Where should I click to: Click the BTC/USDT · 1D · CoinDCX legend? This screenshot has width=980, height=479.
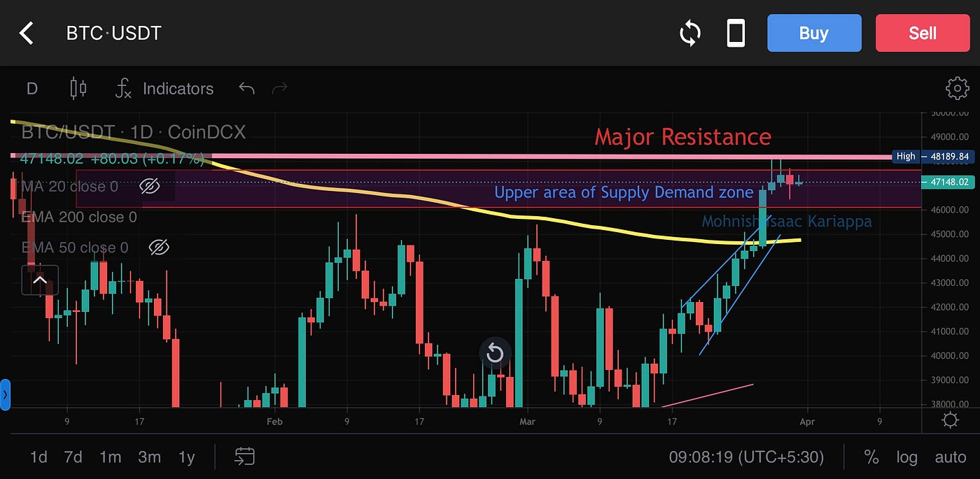point(134,132)
